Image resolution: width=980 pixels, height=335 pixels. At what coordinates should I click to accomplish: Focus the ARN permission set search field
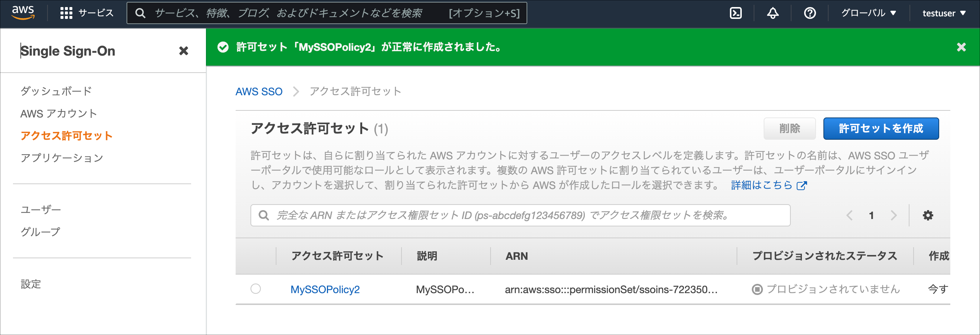pyautogui.click(x=520, y=215)
